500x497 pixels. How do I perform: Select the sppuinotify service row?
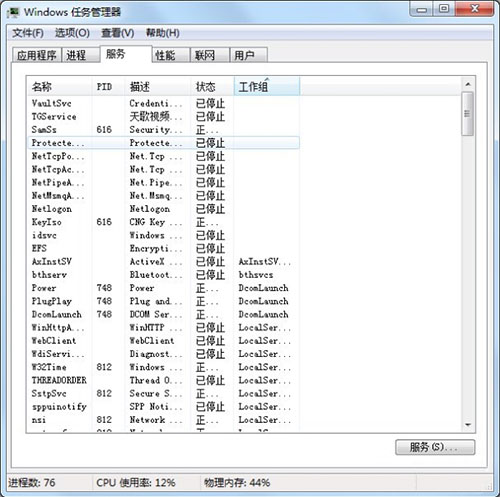click(163, 407)
